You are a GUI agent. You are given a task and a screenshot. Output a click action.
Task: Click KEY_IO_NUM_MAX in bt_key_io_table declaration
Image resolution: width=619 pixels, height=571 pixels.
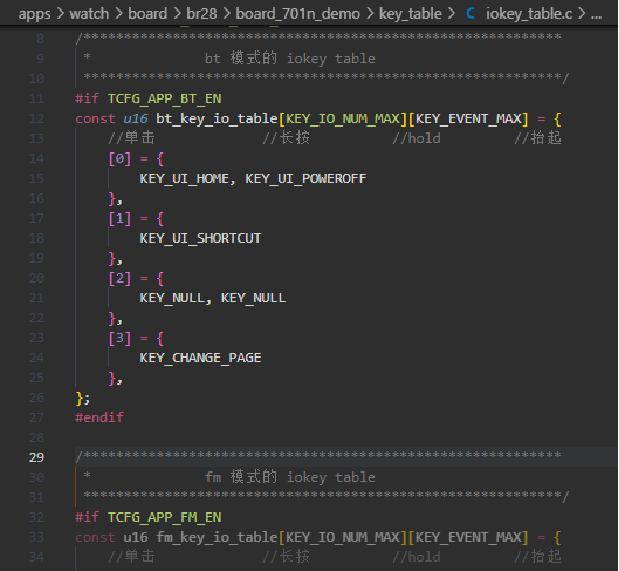343,118
